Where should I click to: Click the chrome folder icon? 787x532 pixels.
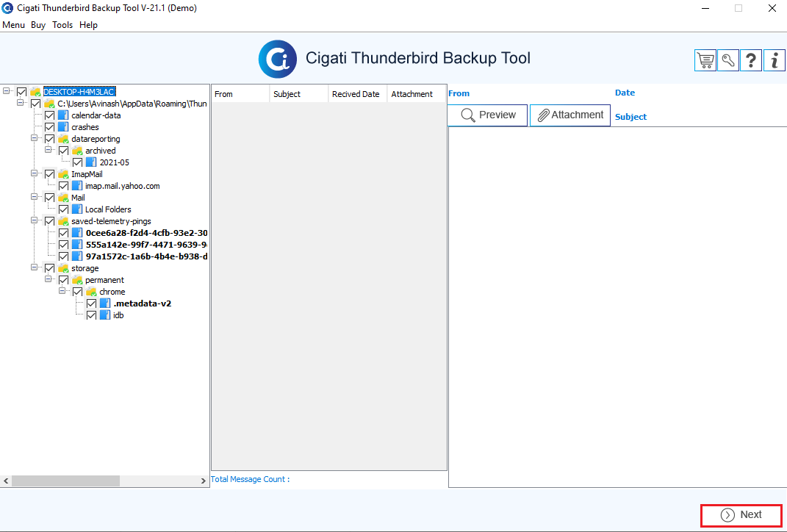click(x=91, y=292)
